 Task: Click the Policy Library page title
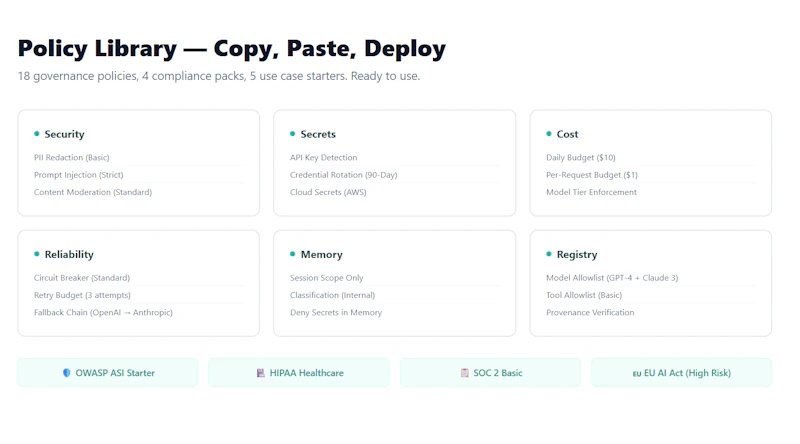pos(232,49)
